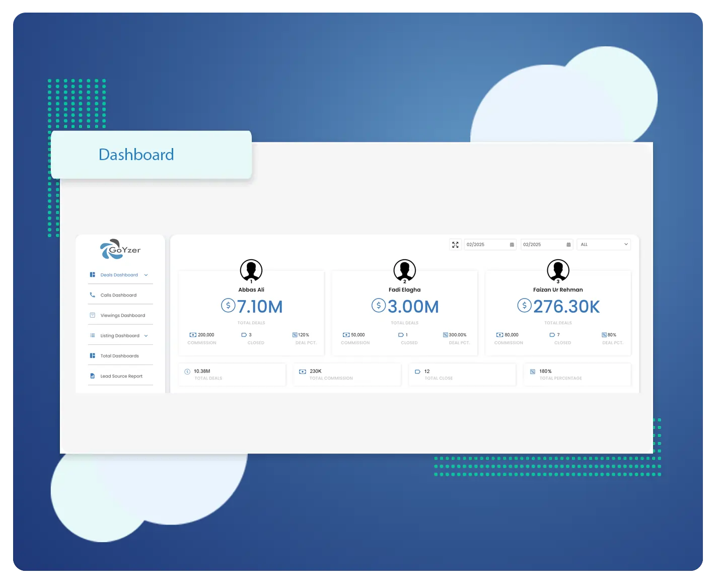This screenshot has height=588, width=717.
Task: Click Abbas Ali's profile avatar
Action: click(251, 270)
